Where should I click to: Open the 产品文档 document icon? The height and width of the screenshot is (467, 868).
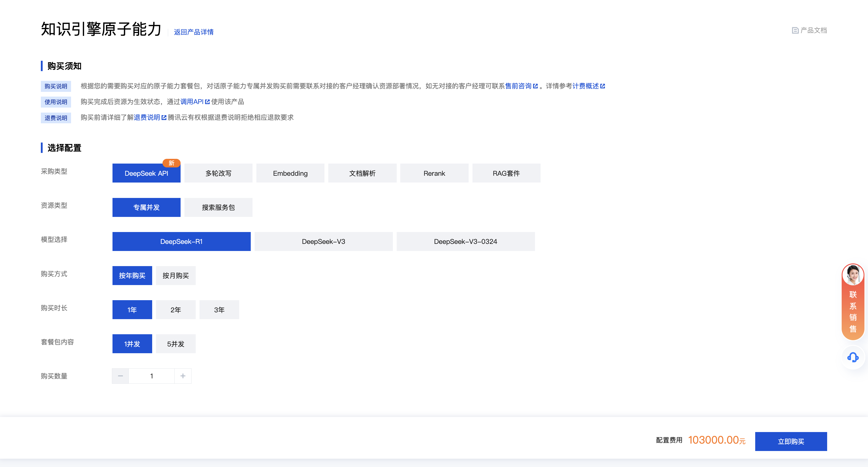click(x=795, y=30)
